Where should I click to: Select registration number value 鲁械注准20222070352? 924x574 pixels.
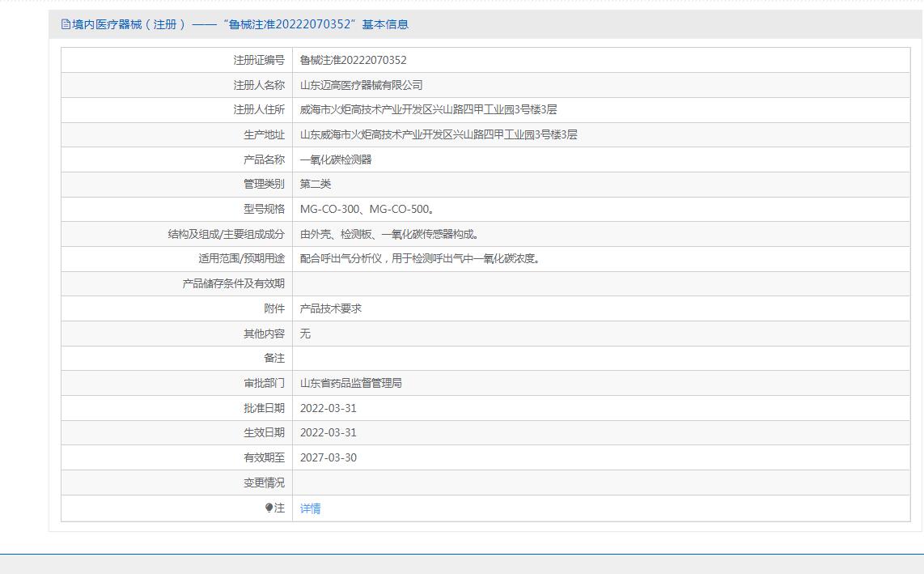click(353, 60)
